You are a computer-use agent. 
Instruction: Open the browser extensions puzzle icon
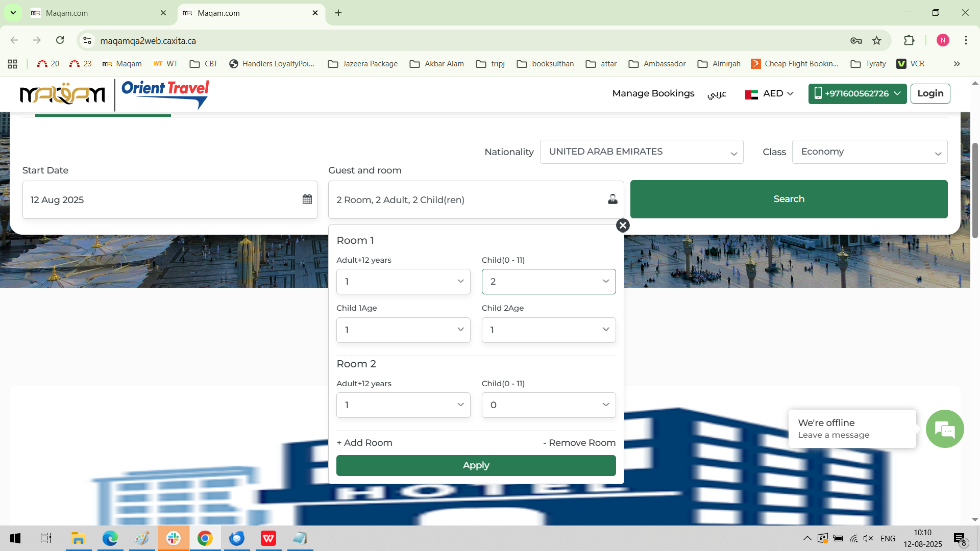pyautogui.click(x=909, y=41)
